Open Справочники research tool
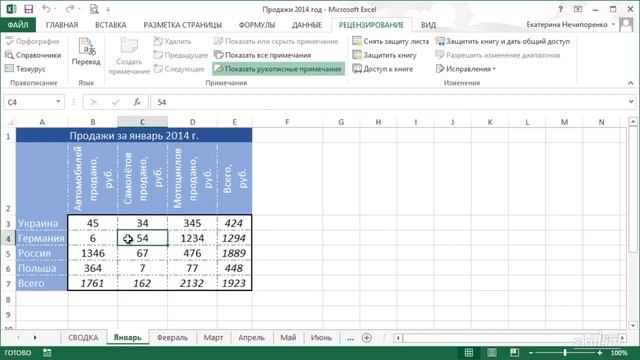Screen dimensions: 640x360 coord(33,55)
